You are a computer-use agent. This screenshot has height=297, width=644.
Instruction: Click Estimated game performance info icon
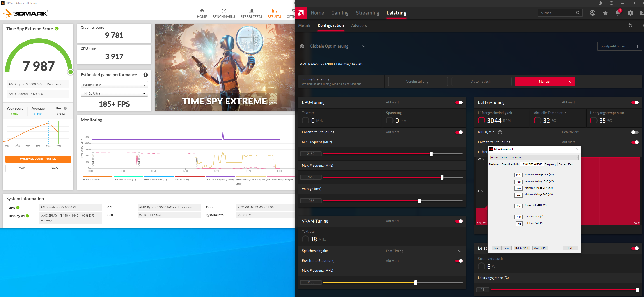pyautogui.click(x=145, y=75)
